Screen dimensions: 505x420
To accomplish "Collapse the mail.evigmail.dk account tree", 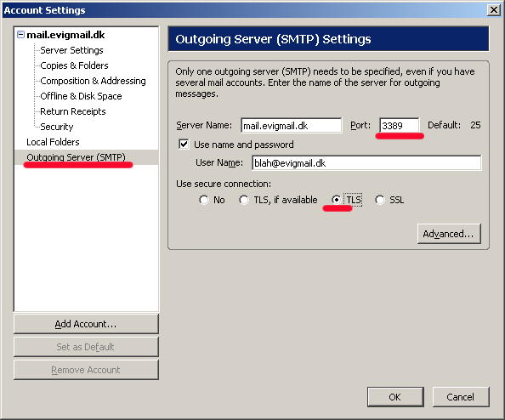I will click(x=20, y=35).
